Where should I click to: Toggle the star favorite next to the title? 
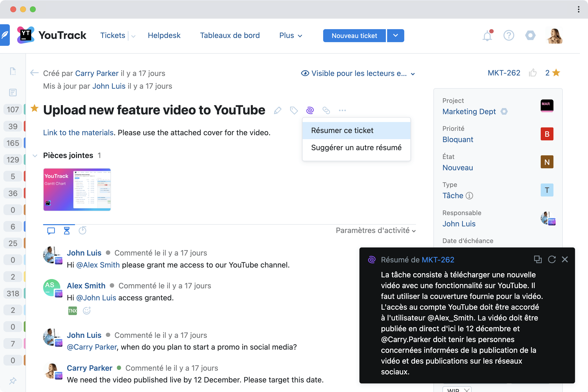pyautogui.click(x=35, y=109)
